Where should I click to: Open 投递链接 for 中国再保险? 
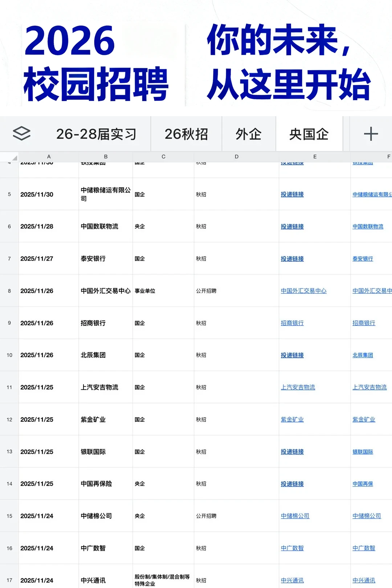(292, 484)
